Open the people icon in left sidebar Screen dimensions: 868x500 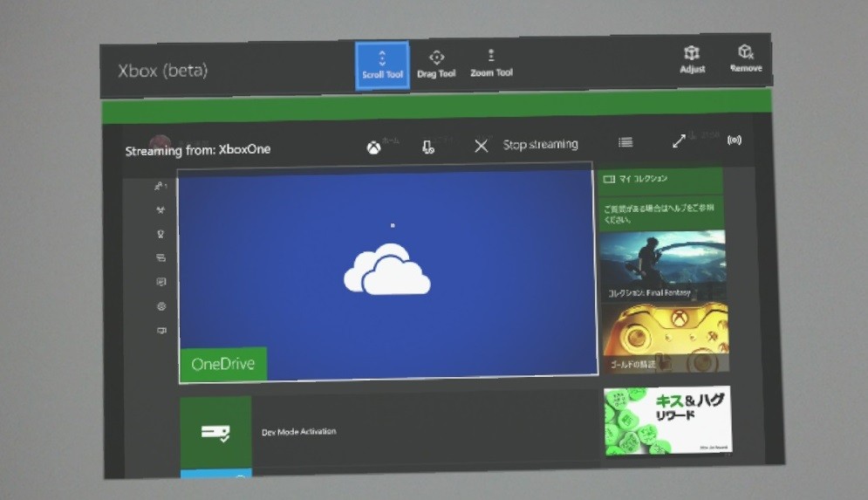click(161, 186)
